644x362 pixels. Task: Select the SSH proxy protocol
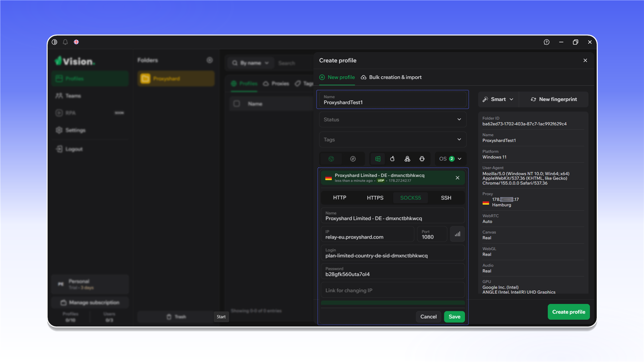[x=446, y=198]
